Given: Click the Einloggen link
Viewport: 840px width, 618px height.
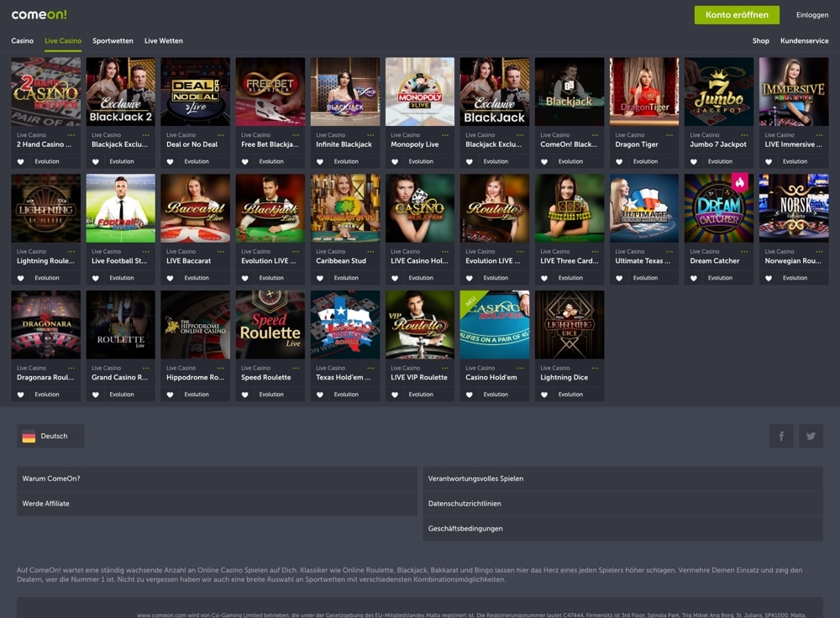Looking at the screenshot, I should tap(812, 15).
